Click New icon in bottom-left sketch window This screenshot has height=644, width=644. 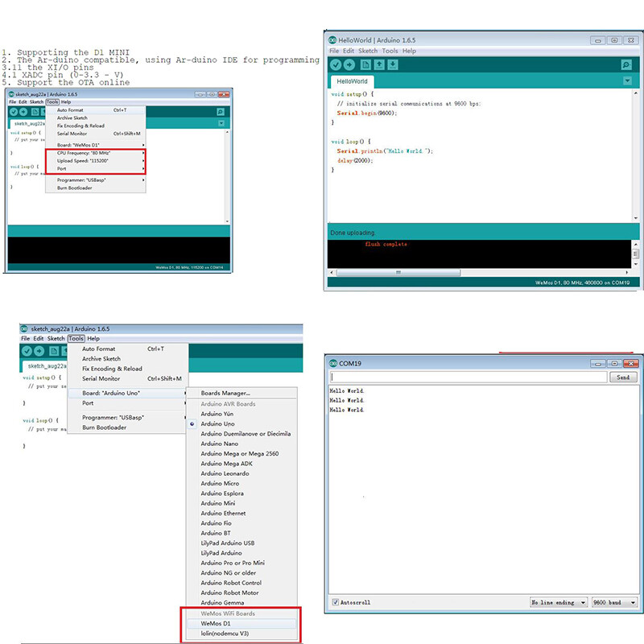pos(54,351)
